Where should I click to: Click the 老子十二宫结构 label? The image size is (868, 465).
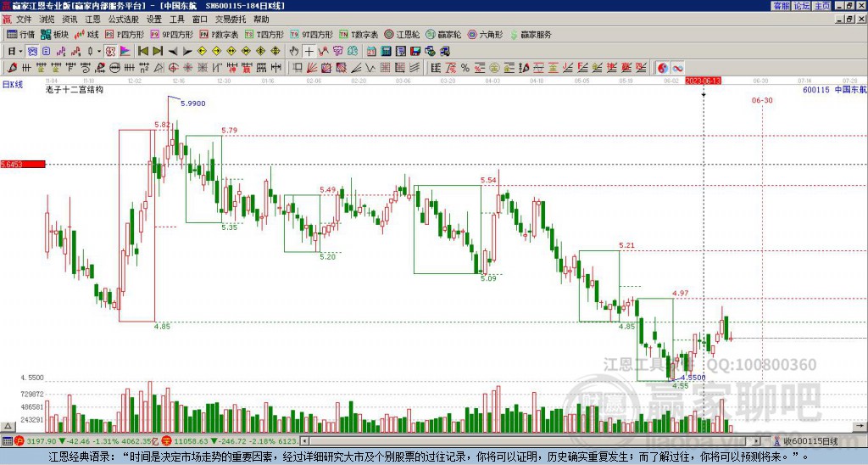pos(75,90)
